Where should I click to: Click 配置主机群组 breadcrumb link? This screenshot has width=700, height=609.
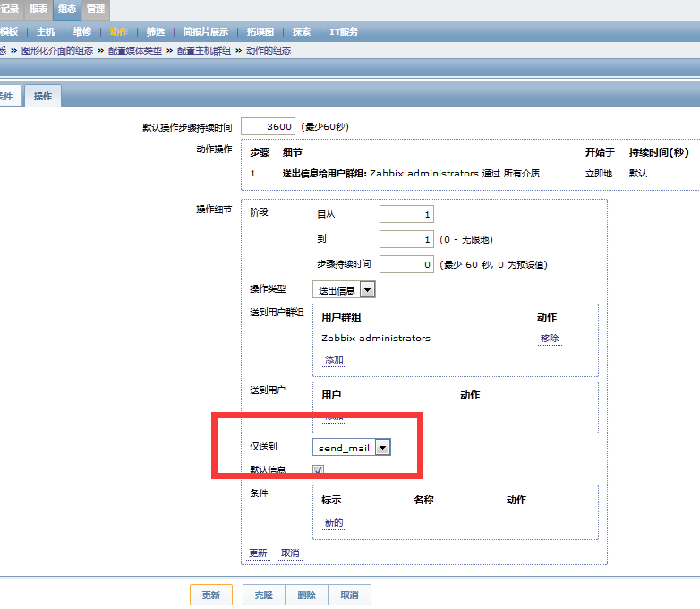(204, 51)
